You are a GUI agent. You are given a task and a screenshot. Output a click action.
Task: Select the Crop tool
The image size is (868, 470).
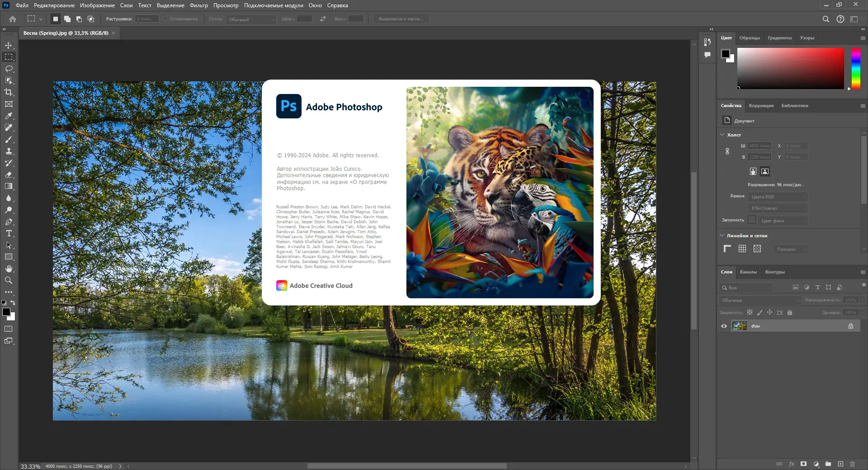[9, 92]
